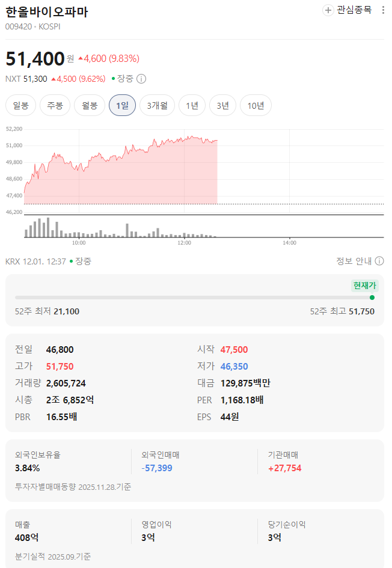Click 기관매매 value +27,754
The height and width of the screenshot is (568, 392).
(284, 468)
